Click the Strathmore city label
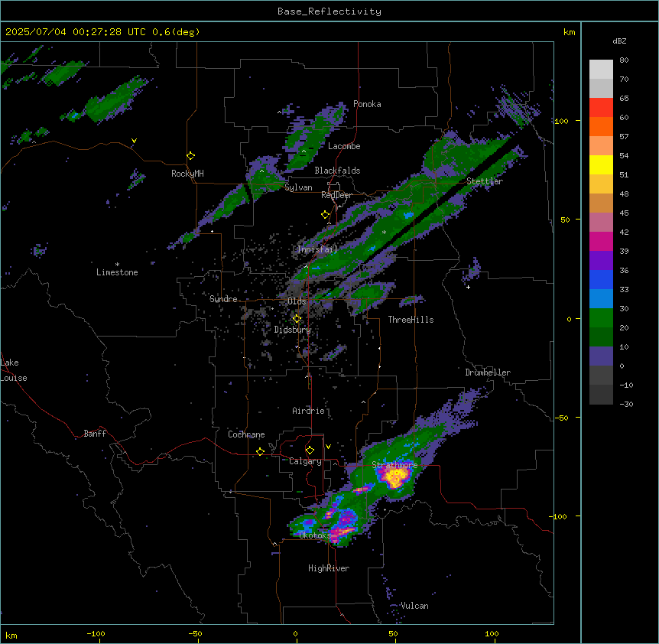Image resolution: width=659 pixels, height=644 pixels. pos(394,465)
